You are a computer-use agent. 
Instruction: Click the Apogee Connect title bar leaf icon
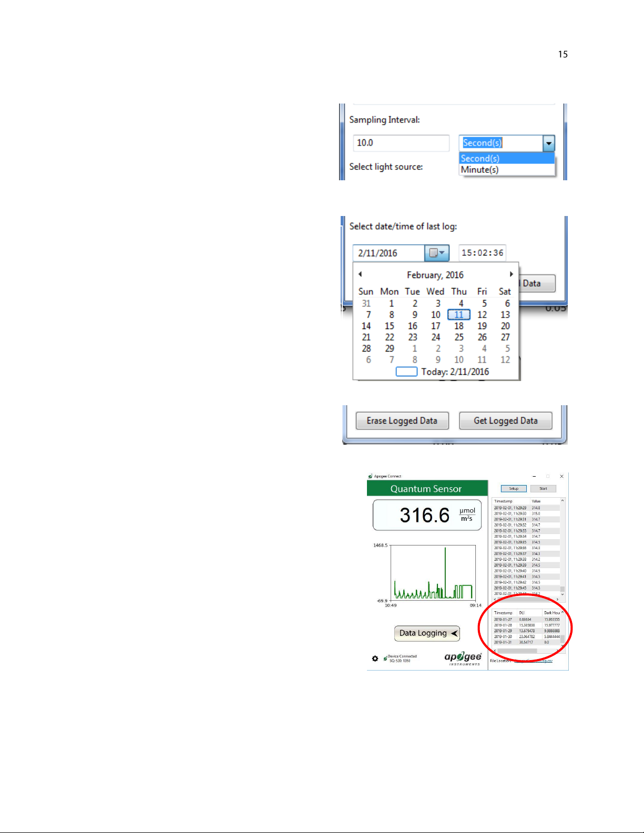(x=370, y=476)
